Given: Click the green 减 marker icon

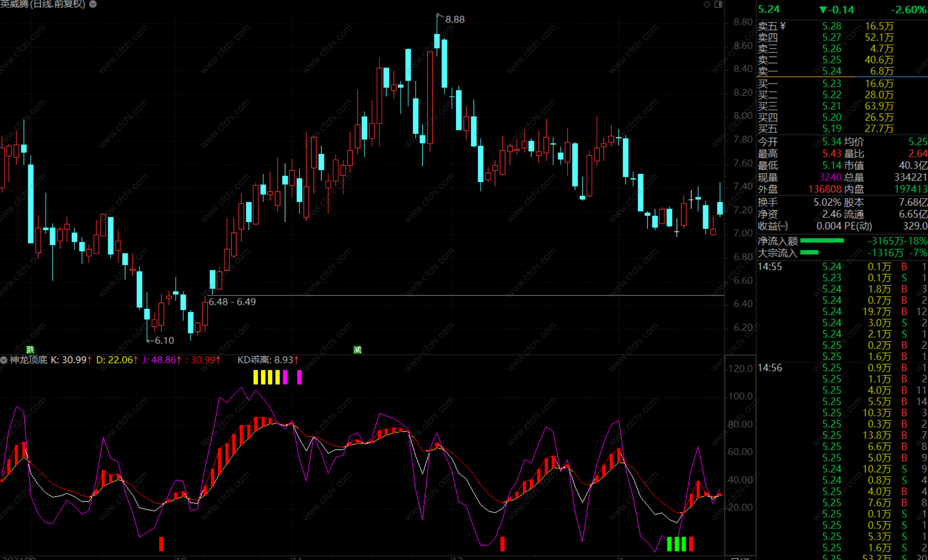Looking at the screenshot, I should (x=357, y=349).
